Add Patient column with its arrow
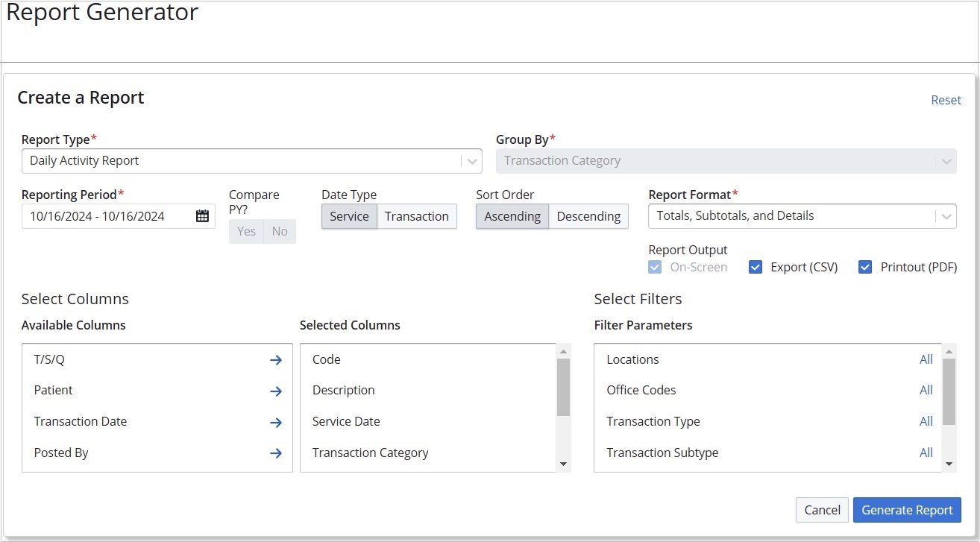The height and width of the screenshot is (542, 980). (x=276, y=391)
